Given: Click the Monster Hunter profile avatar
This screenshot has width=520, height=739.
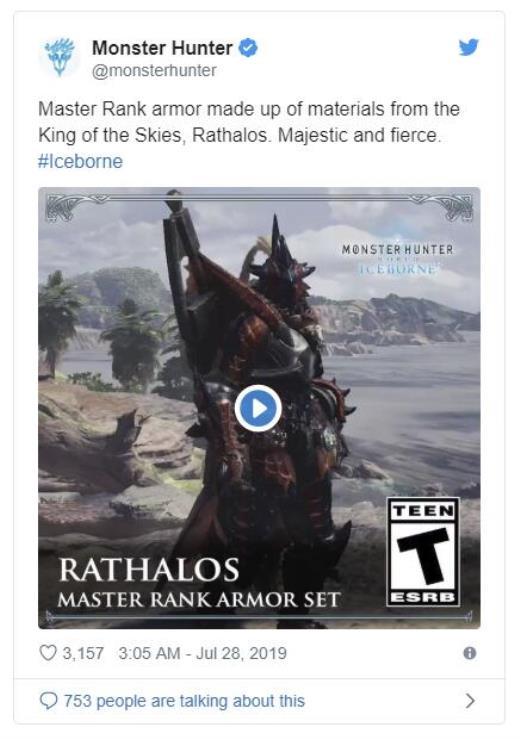Looking at the screenshot, I should [x=59, y=57].
